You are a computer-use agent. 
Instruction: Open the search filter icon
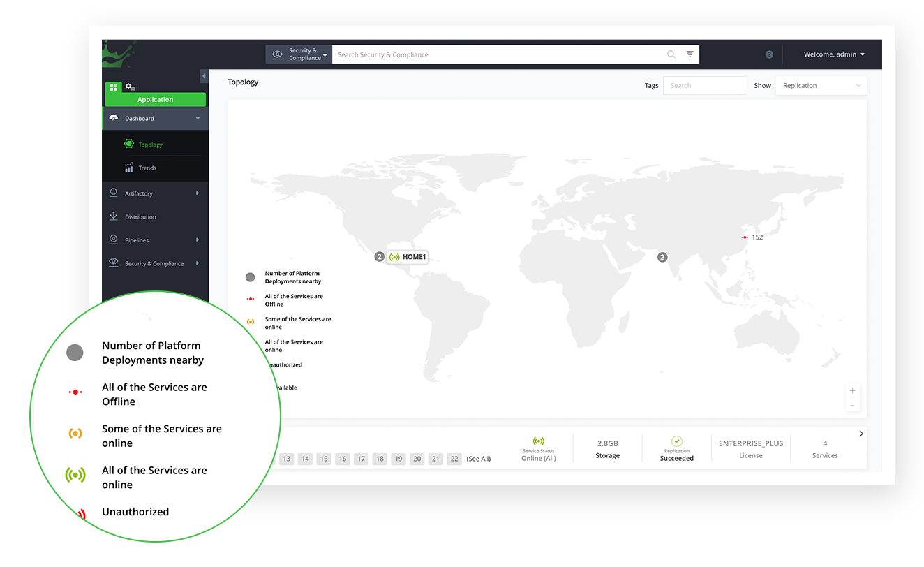[690, 54]
